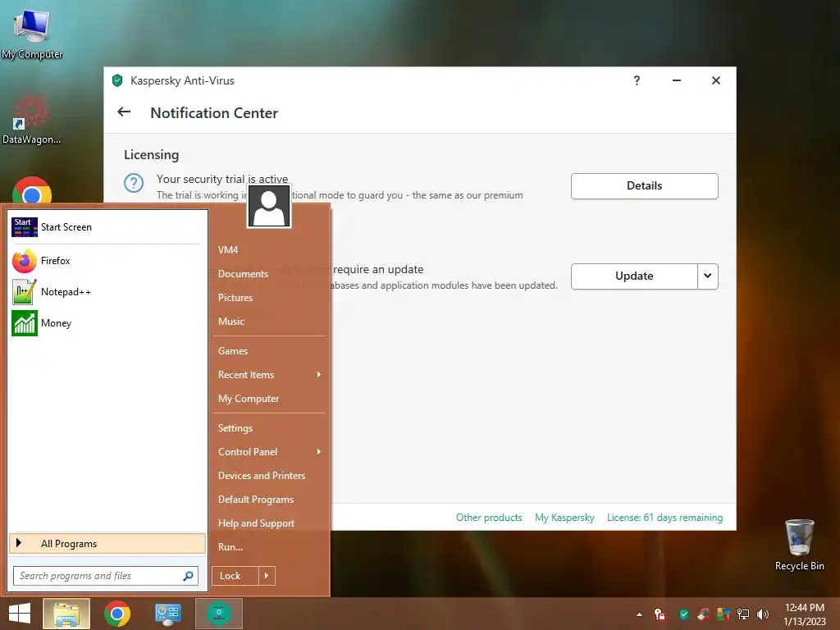
Task: Expand Recent Items submenu
Action: tap(269, 375)
